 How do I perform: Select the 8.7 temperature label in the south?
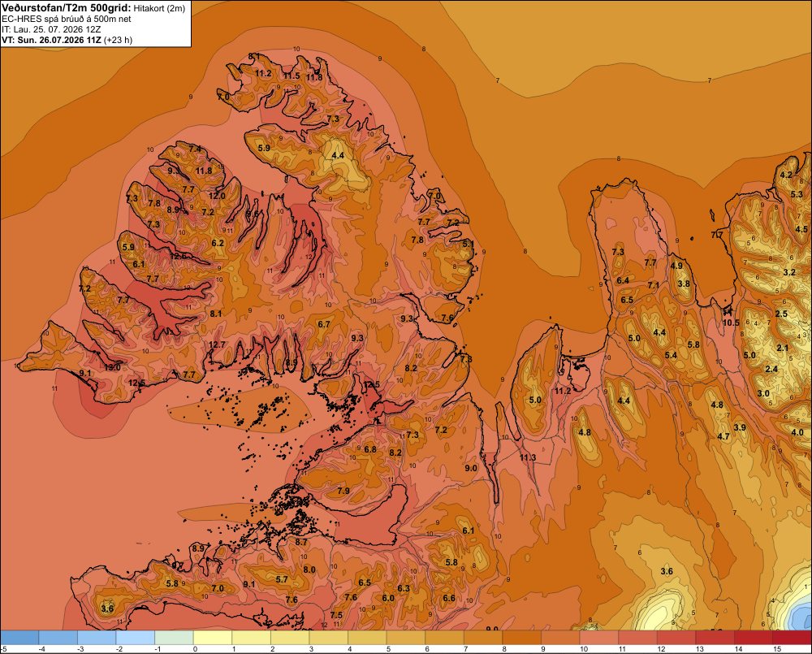pos(301,542)
